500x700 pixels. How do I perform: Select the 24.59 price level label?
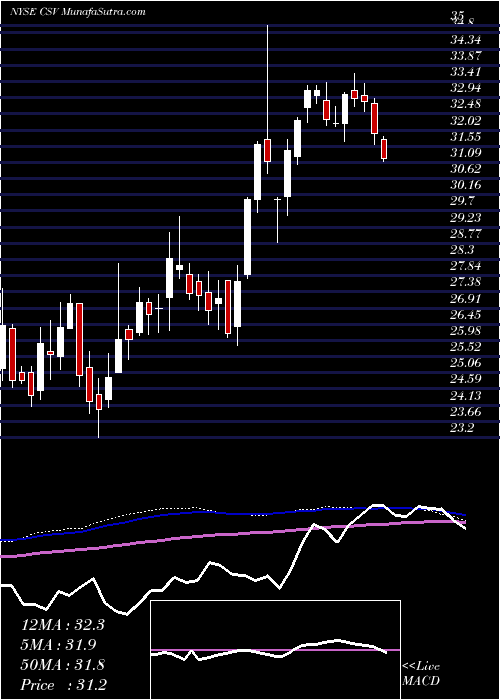(x=465, y=379)
